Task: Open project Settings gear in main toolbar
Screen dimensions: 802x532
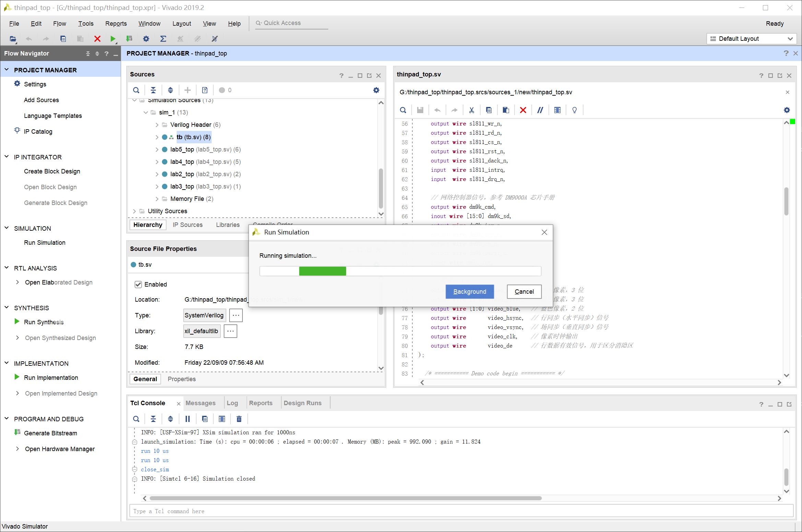Action: pos(146,39)
